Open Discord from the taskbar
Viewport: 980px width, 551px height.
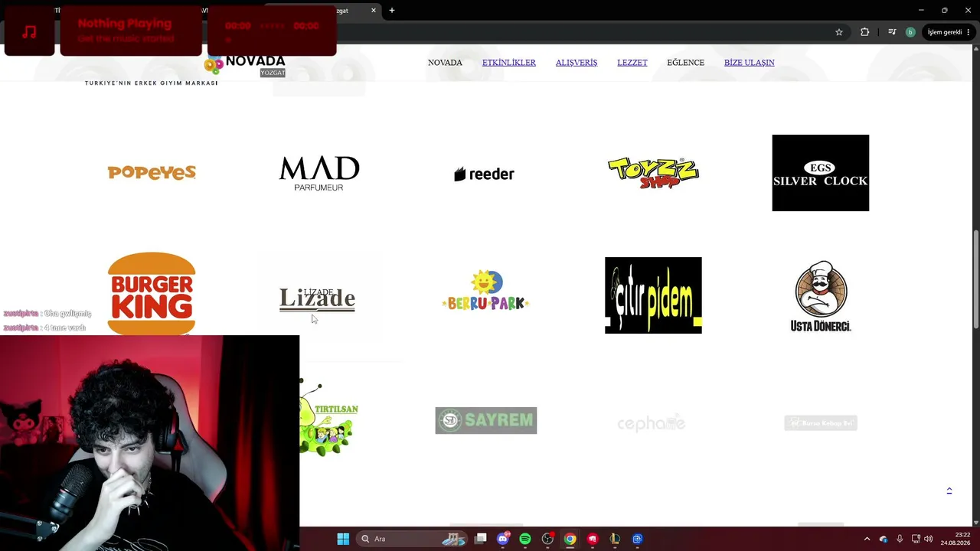503,539
